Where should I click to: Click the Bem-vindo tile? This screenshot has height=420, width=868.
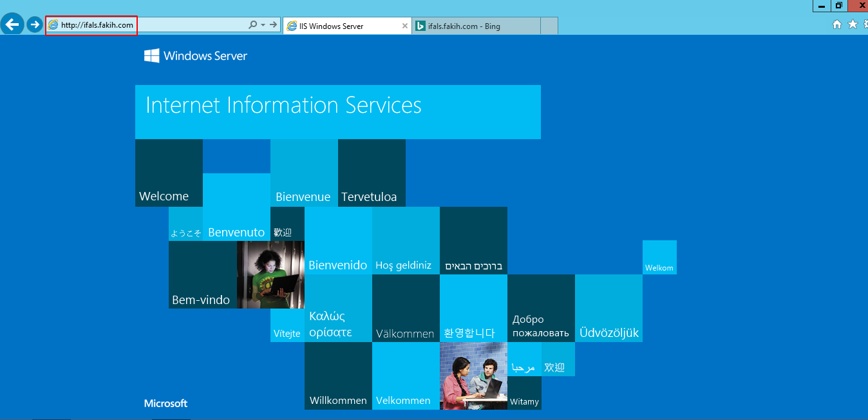[202, 274]
